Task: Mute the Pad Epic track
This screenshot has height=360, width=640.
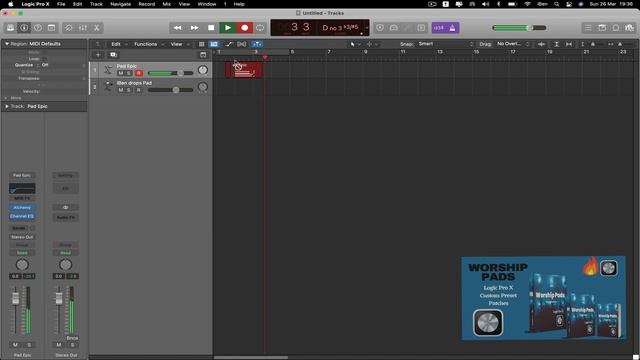Action: pos(120,73)
